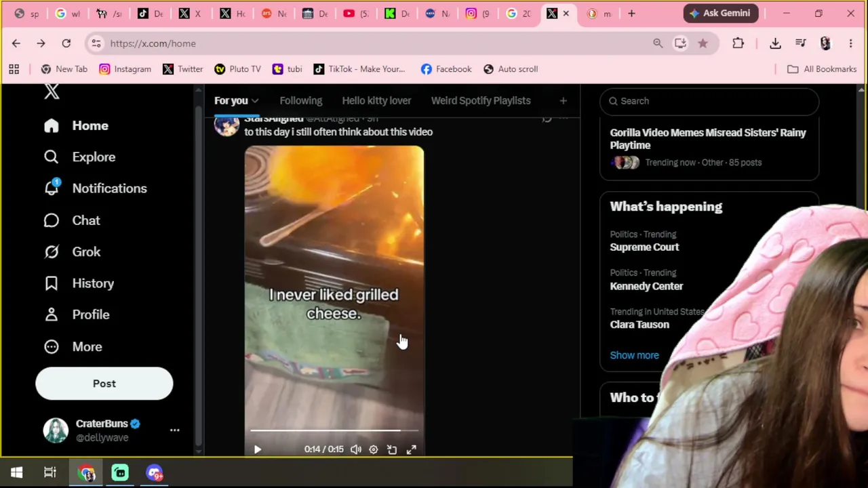Focus the X Search field
The height and width of the screenshot is (488, 868).
coord(709,101)
